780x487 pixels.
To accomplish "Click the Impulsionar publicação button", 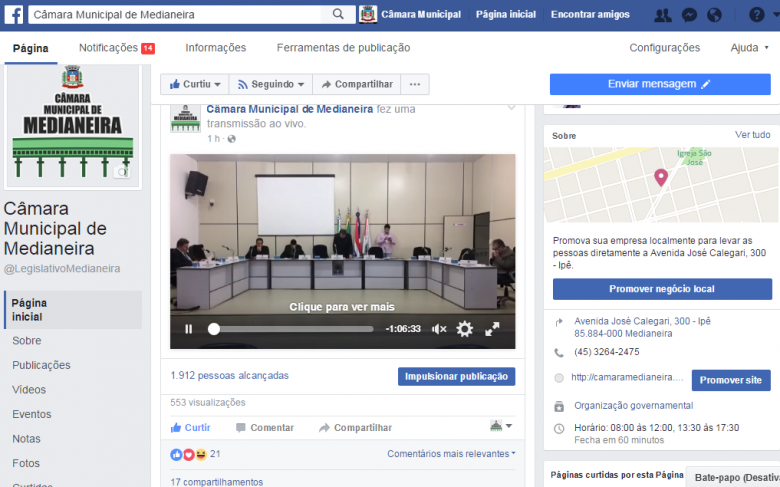I will 456,377.
